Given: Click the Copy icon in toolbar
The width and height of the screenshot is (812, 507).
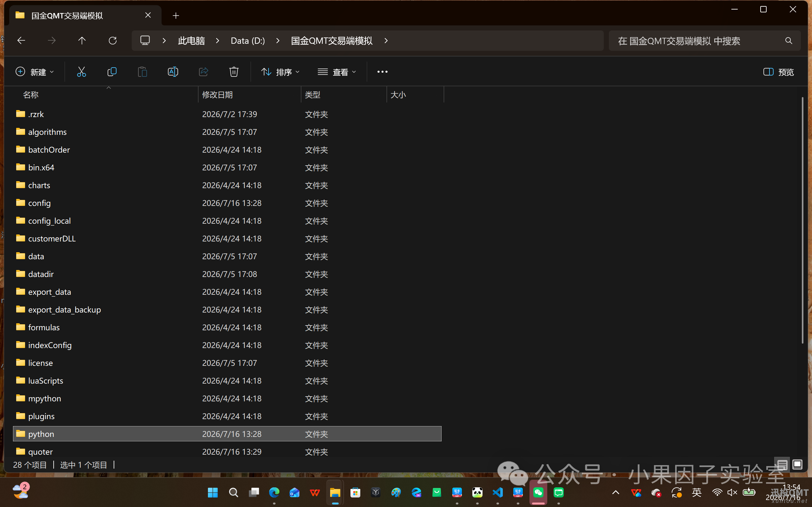Looking at the screenshot, I should (x=112, y=72).
